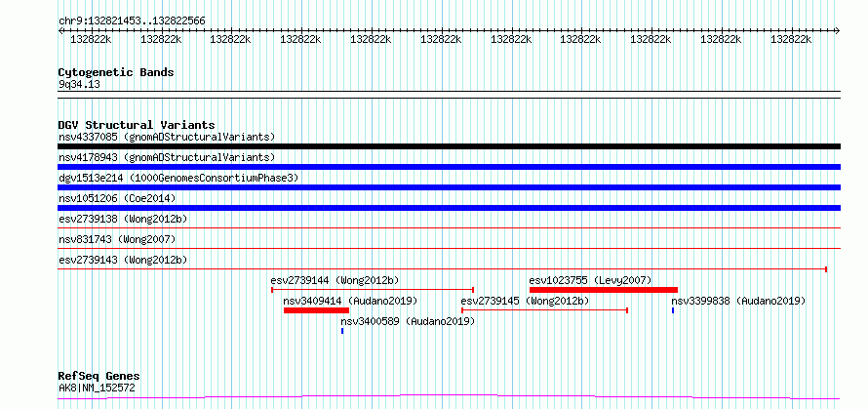Click the esv2739143 long red line
868x409 pixels.
(443, 269)
